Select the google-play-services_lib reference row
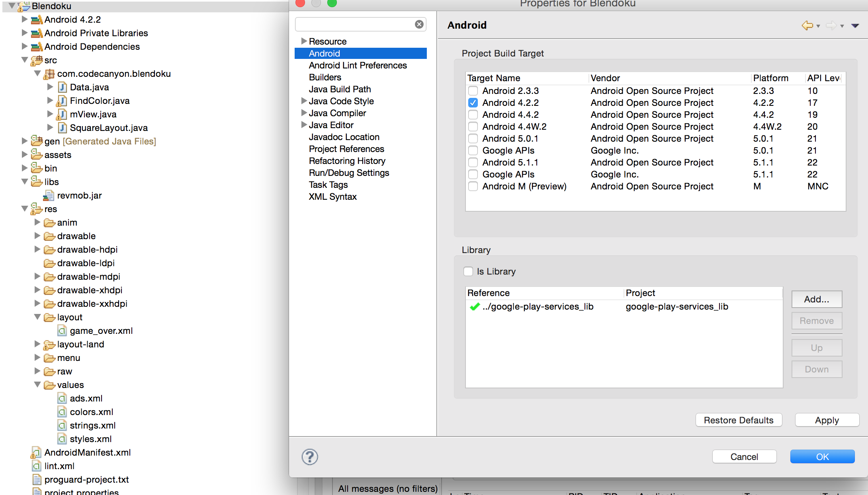 (538, 306)
